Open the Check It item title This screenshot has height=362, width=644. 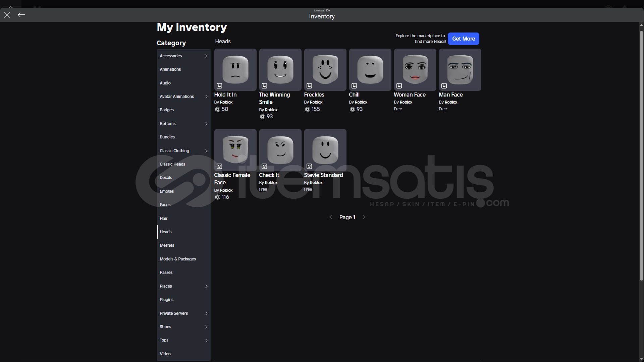[x=269, y=175]
